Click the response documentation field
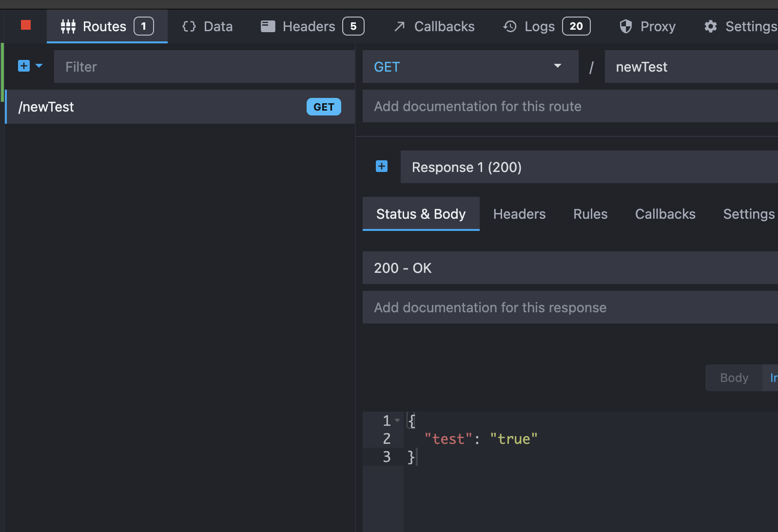The width and height of the screenshot is (778, 532). 570,307
